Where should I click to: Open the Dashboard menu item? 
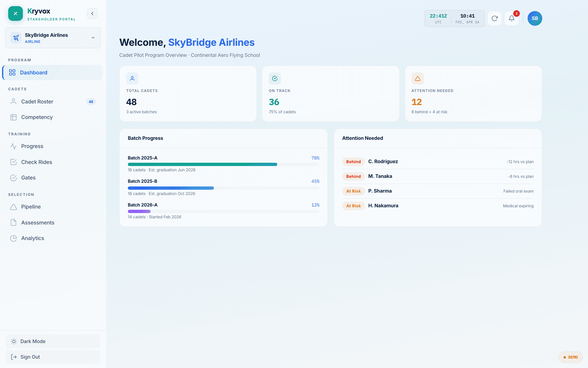[x=52, y=73]
